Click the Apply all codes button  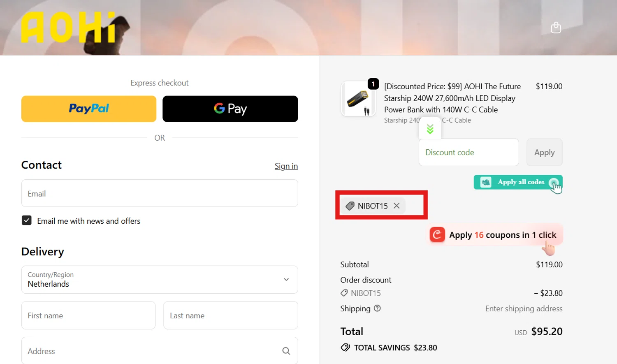tap(518, 182)
